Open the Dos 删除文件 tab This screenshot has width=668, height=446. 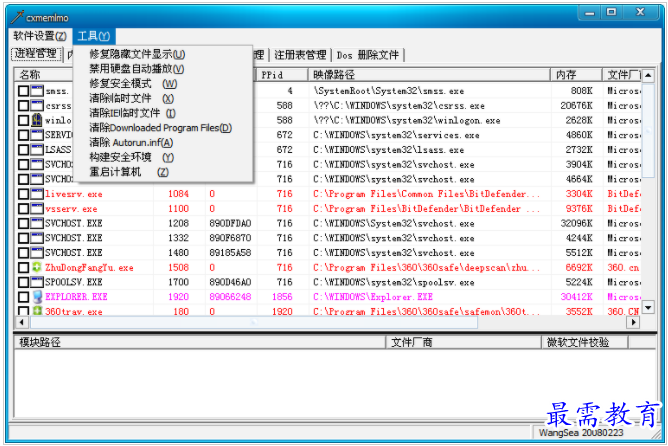pos(368,55)
